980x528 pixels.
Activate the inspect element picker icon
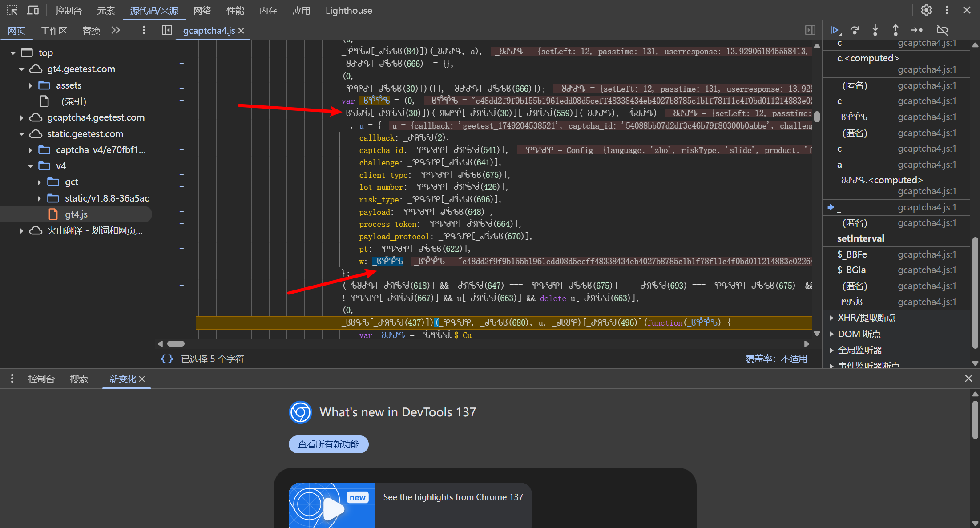pyautogui.click(x=12, y=10)
